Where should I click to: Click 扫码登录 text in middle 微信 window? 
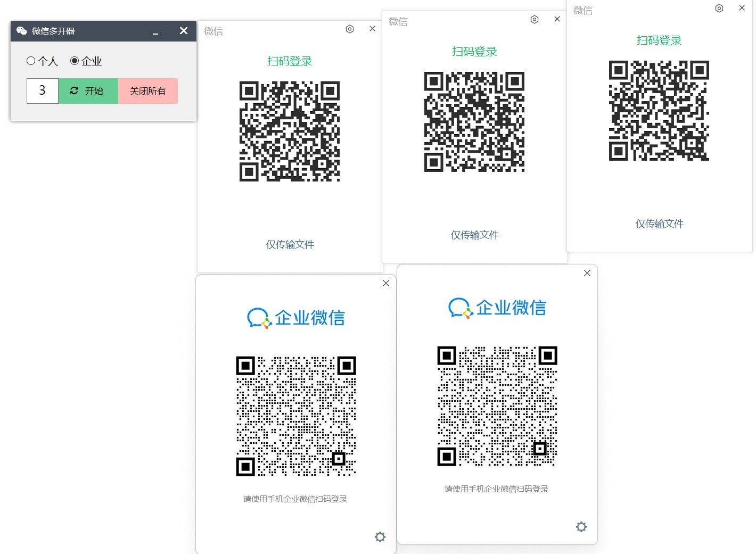pyautogui.click(x=474, y=52)
